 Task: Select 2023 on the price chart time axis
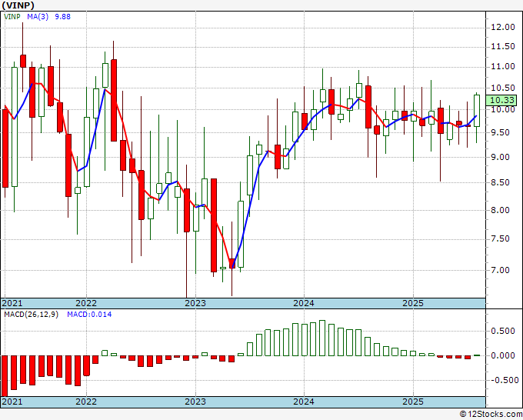point(195,303)
